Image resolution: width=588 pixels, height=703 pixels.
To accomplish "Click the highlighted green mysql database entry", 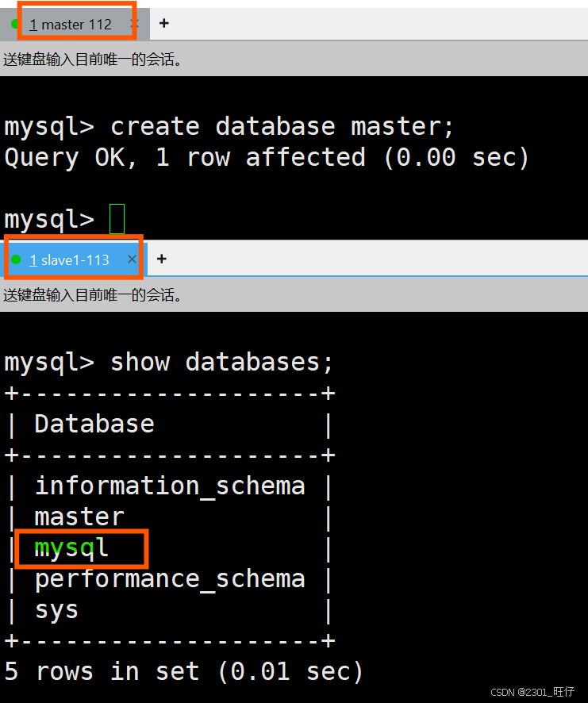I will pyautogui.click(x=71, y=548).
